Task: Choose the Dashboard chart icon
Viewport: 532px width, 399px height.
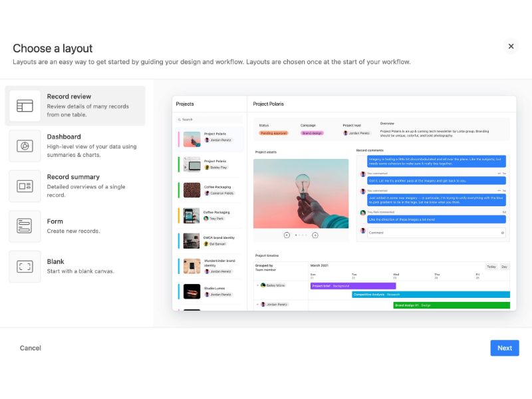Action: click(25, 146)
